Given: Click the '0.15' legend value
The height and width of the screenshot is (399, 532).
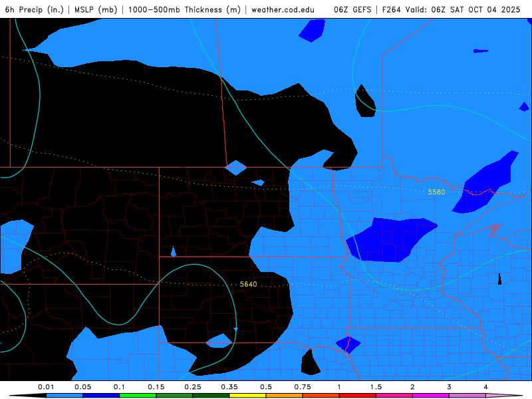Looking at the screenshot, I should click(x=156, y=387).
